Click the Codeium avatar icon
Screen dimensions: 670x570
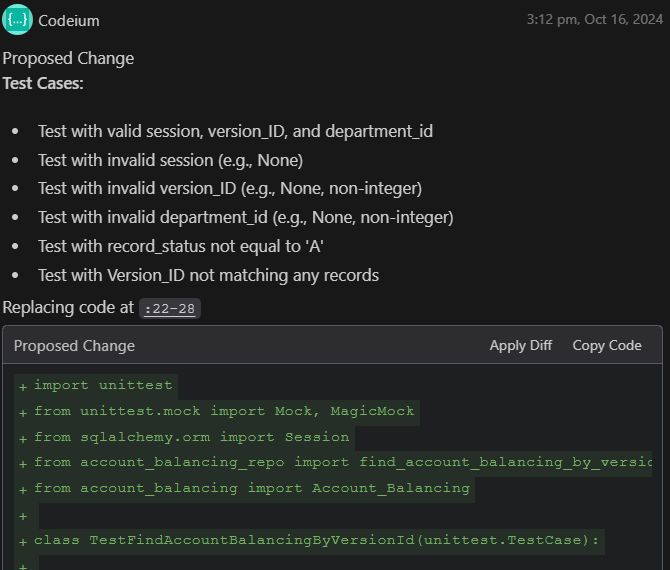point(17,20)
